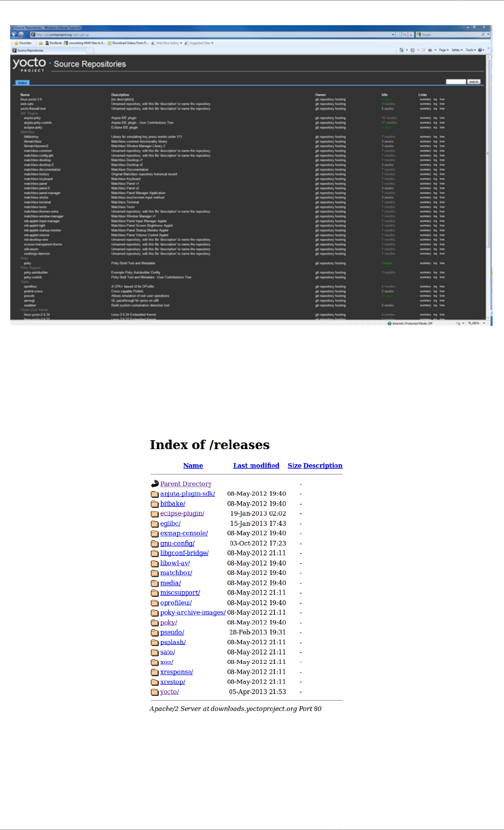Open the bitbake/ directory link
Viewport: 504px width, 830px height.
tap(173, 504)
